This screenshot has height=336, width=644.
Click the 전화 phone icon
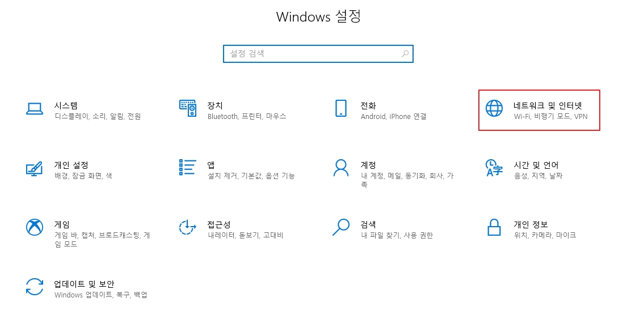point(341,108)
